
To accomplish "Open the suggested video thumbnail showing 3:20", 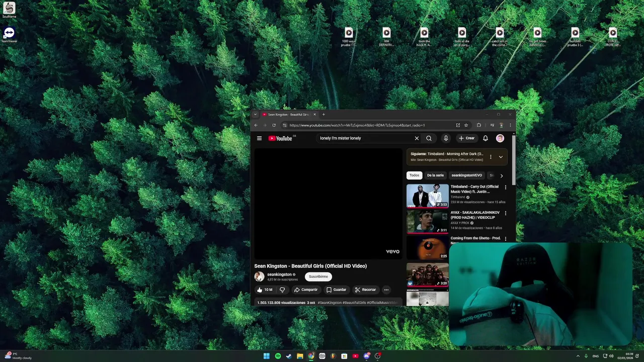I will click(428, 275).
